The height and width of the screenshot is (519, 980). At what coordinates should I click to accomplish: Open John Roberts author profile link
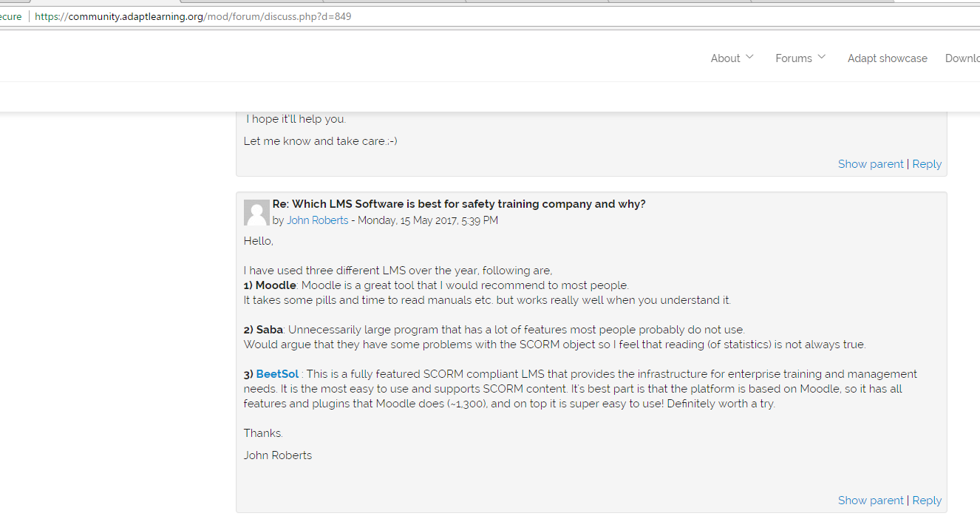coord(317,220)
